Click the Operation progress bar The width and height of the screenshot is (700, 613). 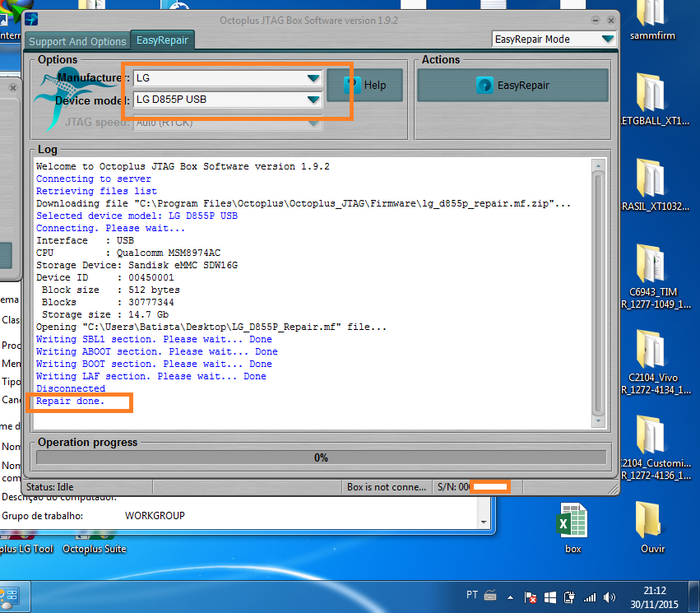pyautogui.click(x=321, y=457)
